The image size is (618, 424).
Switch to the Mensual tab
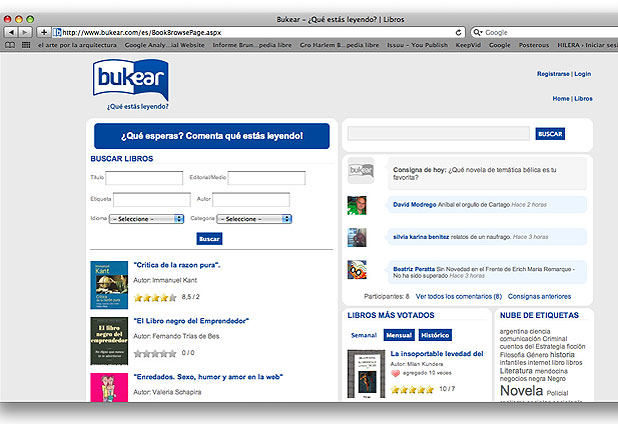coord(399,335)
